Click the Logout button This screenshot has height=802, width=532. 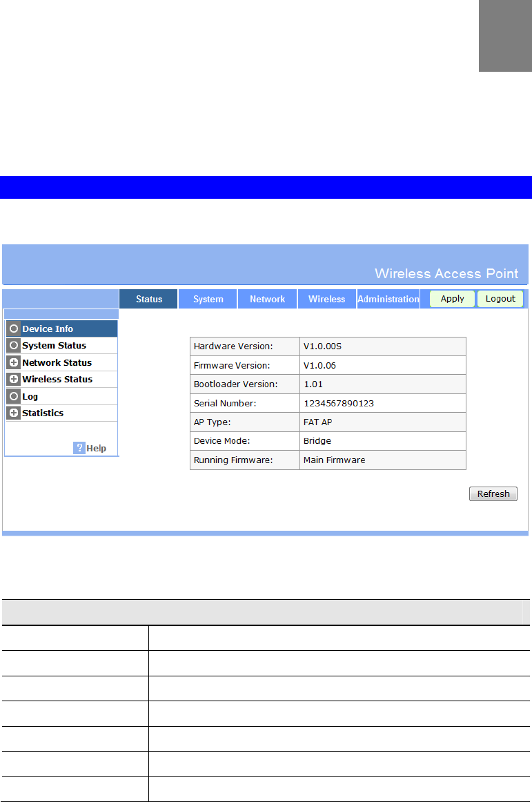coord(500,299)
